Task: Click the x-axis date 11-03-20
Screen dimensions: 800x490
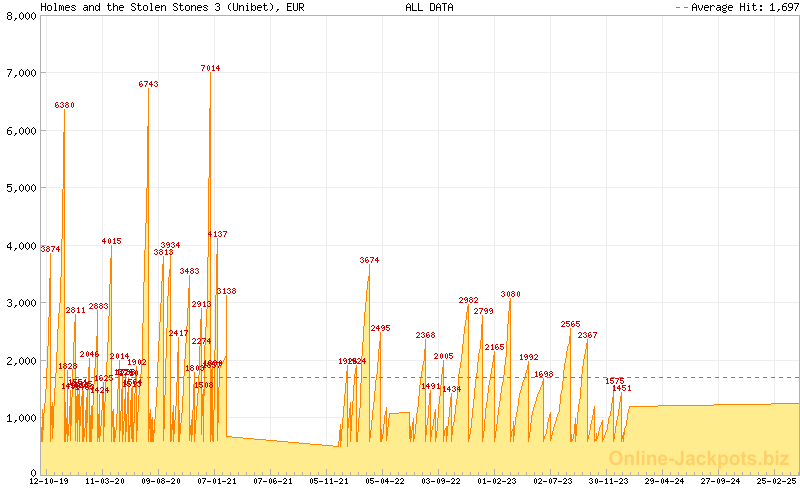Action: (105, 481)
